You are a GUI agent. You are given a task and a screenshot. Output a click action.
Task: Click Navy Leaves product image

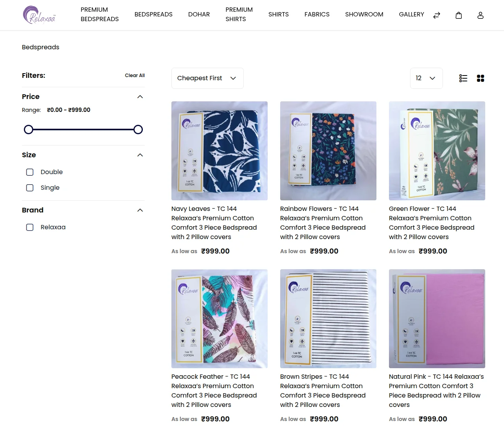click(220, 151)
